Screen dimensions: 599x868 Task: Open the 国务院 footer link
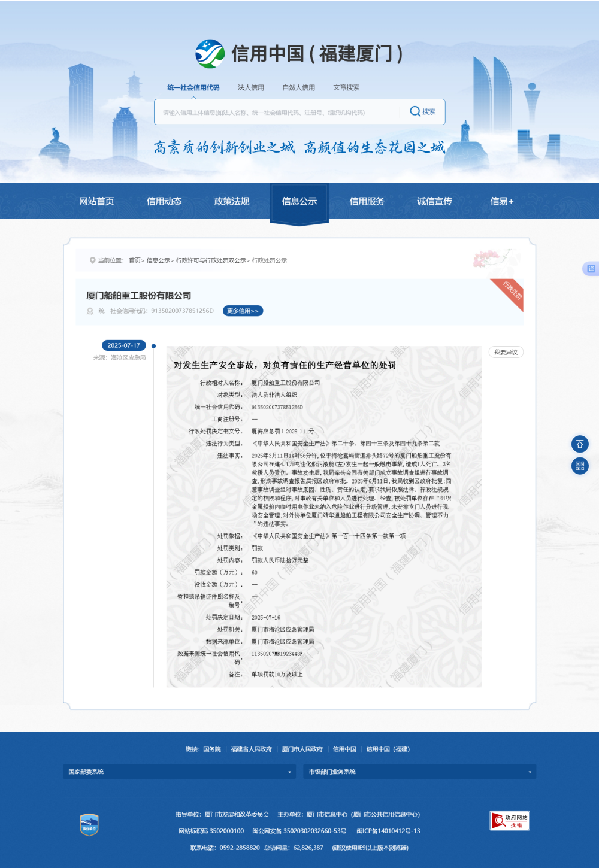212,749
